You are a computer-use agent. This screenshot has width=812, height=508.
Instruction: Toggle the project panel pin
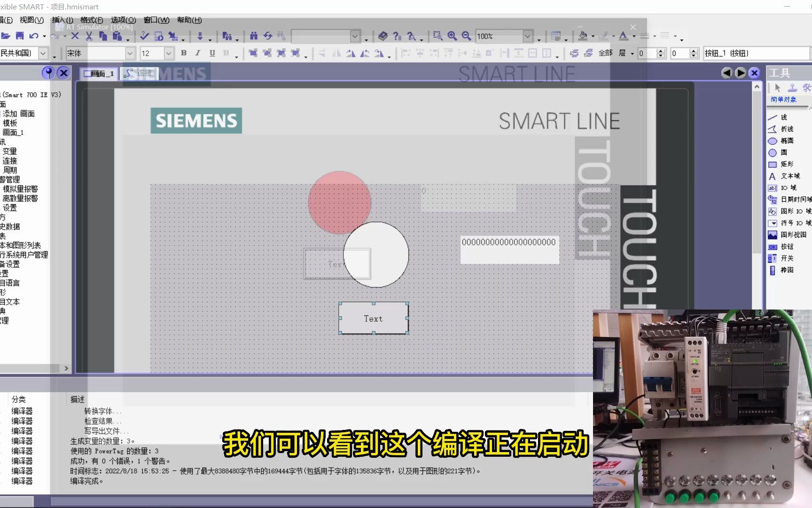pyautogui.click(x=48, y=72)
